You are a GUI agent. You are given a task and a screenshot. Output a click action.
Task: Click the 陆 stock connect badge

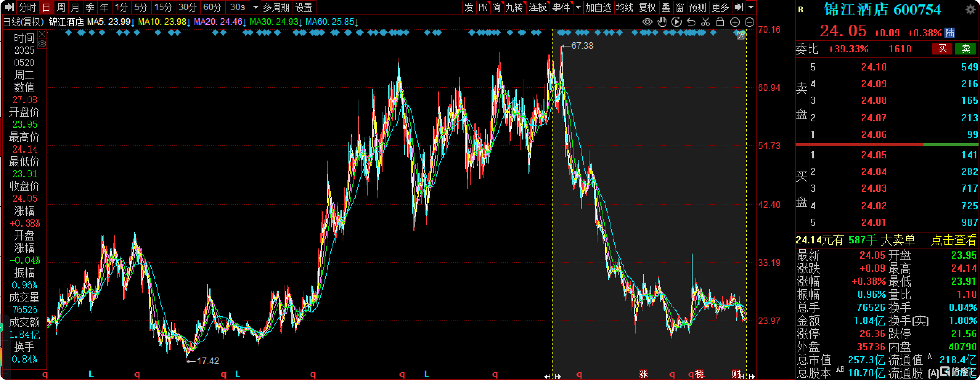[x=950, y=33]
